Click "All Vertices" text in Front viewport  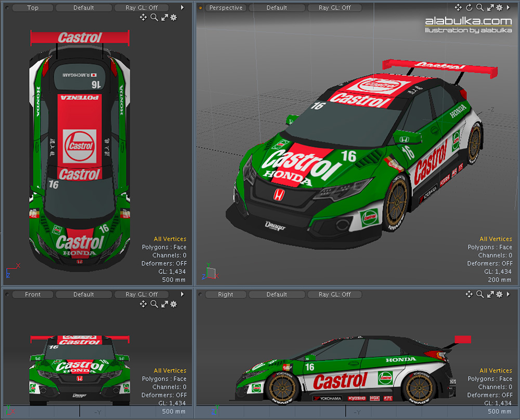(170, 371)
